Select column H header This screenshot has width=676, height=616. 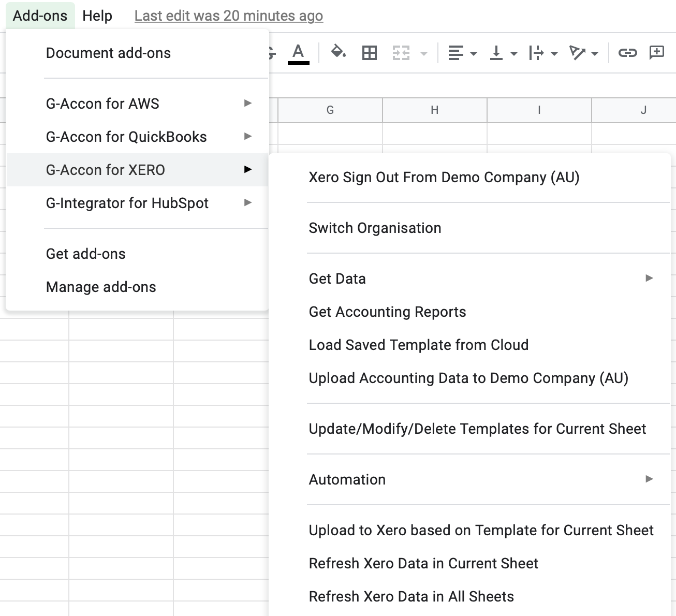[x=435, y=110]
